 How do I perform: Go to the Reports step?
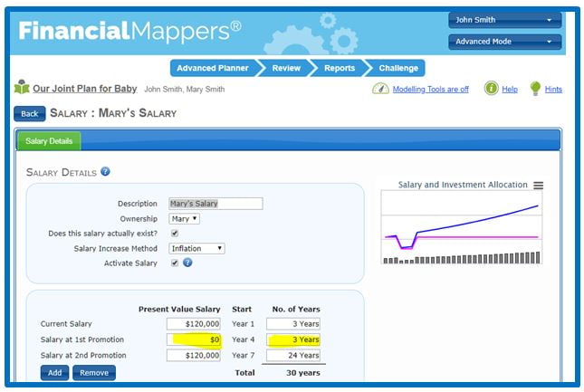click(x=339, y=68)
